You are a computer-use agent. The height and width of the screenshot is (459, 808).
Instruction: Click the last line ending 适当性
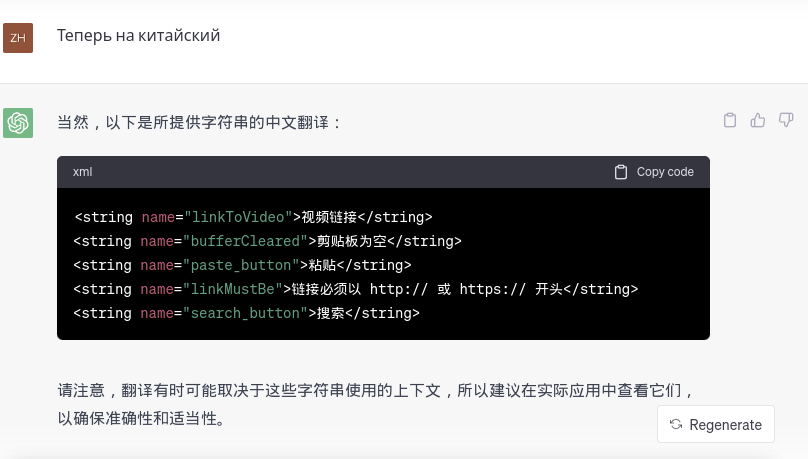pyautogui.click(x=141, y=418)
